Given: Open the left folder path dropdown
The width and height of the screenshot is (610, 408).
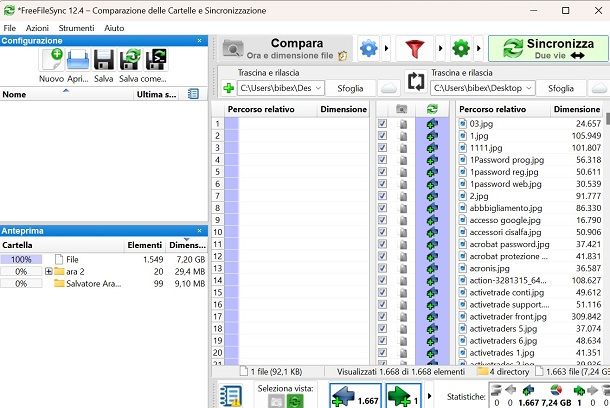Looking at the screenshot, I should click(318, 88).
